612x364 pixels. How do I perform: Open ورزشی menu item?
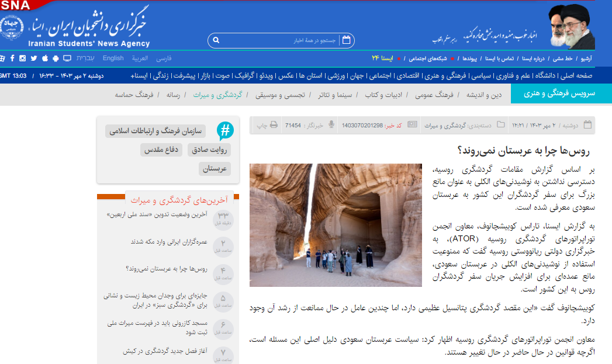[x=336, y=76]
